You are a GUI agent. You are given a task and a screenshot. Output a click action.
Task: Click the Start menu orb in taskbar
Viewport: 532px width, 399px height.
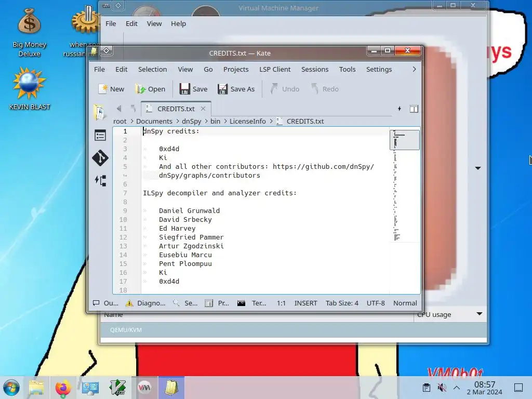11,388
